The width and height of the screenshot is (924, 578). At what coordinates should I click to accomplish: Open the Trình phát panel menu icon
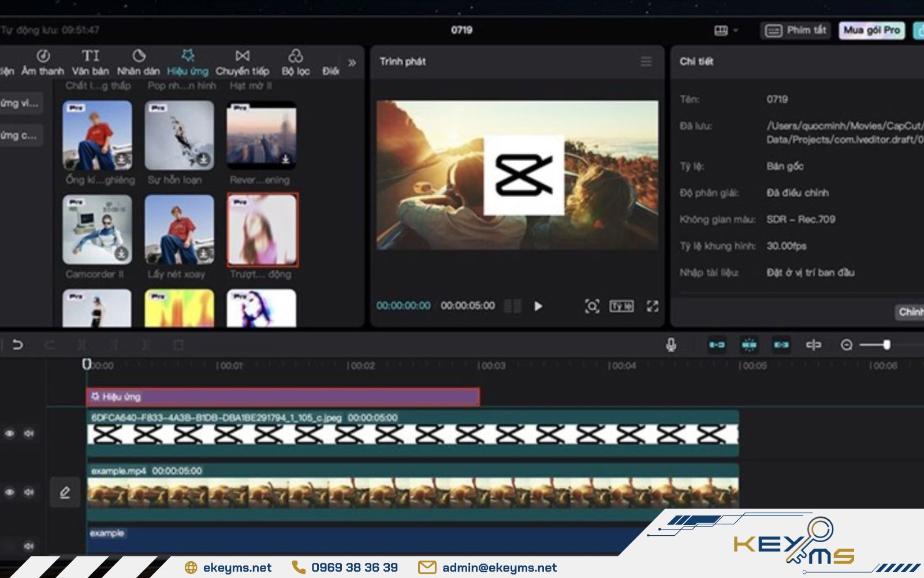tap(646, 61)
